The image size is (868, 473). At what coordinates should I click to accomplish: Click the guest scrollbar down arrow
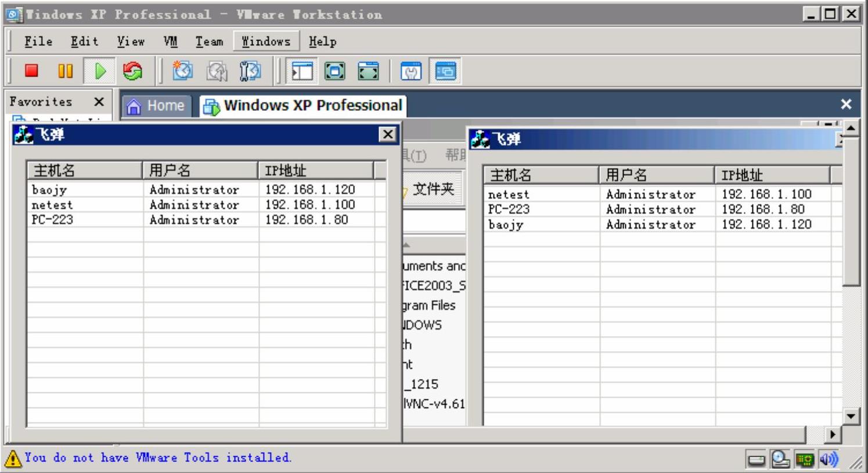tap(851, 416)
